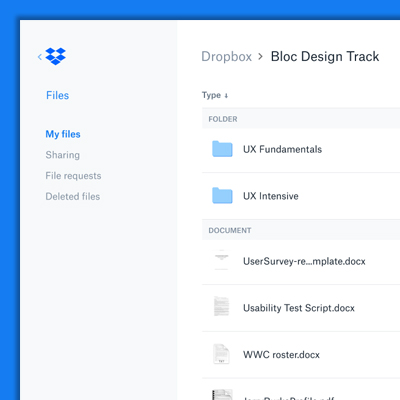Click the Dropbox logo icon
Screen dimensions: 400x400
coord(56,56)
